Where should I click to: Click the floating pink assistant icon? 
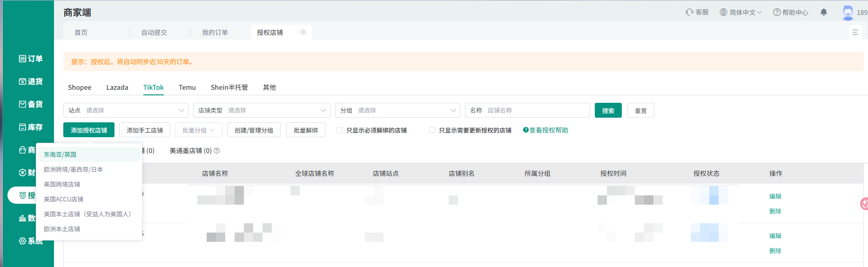(864, 203)
